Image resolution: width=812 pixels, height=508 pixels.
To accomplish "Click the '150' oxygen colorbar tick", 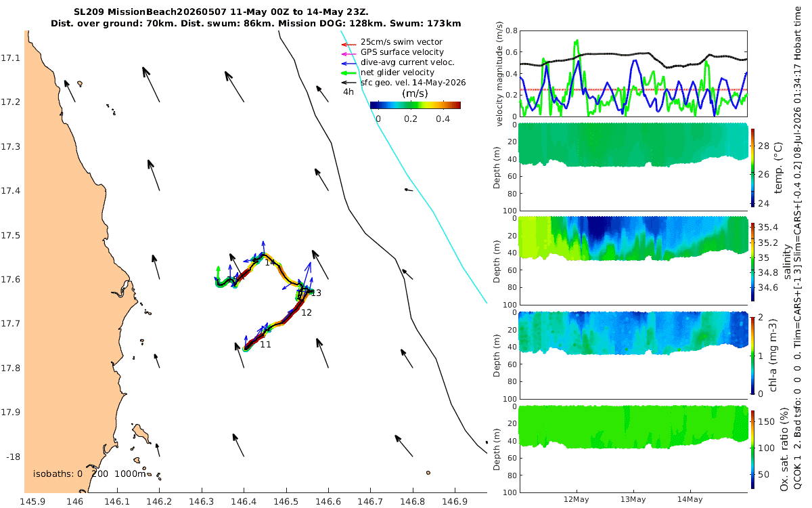I will [767, 421].
